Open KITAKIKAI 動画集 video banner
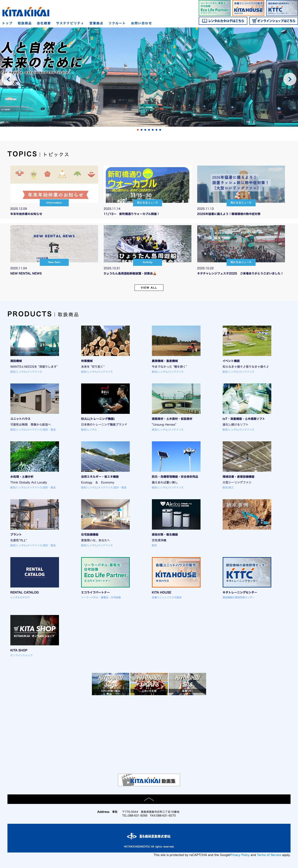 [149, 780]
